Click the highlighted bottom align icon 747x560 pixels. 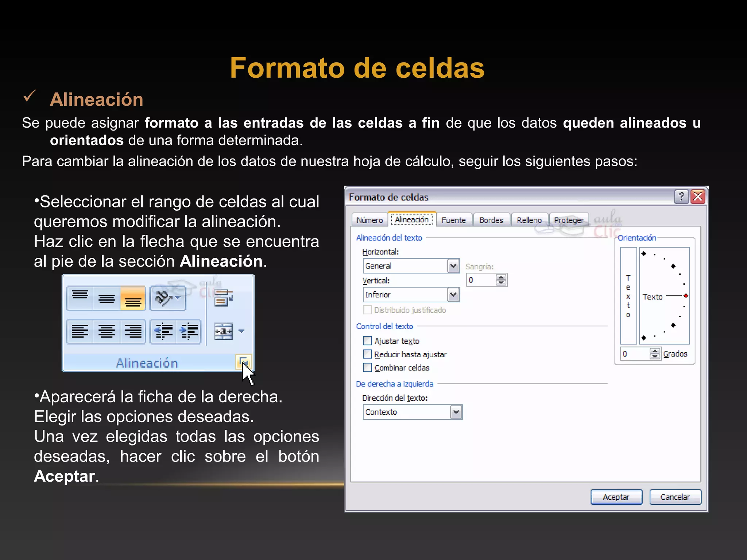click(133, 298)
